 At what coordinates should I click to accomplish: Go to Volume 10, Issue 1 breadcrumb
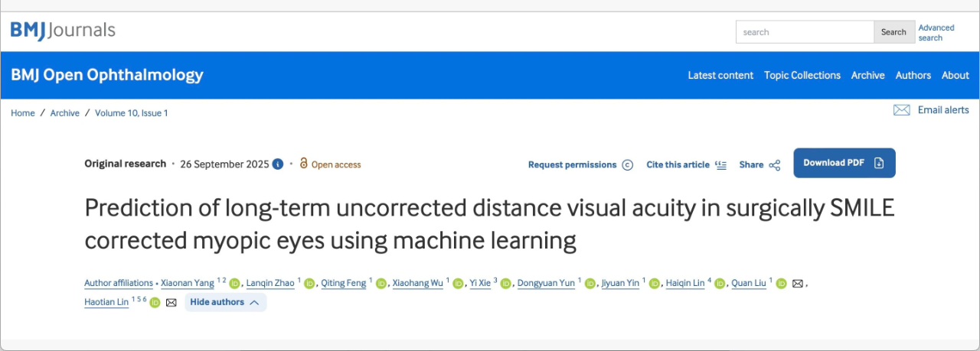[131, 113]
